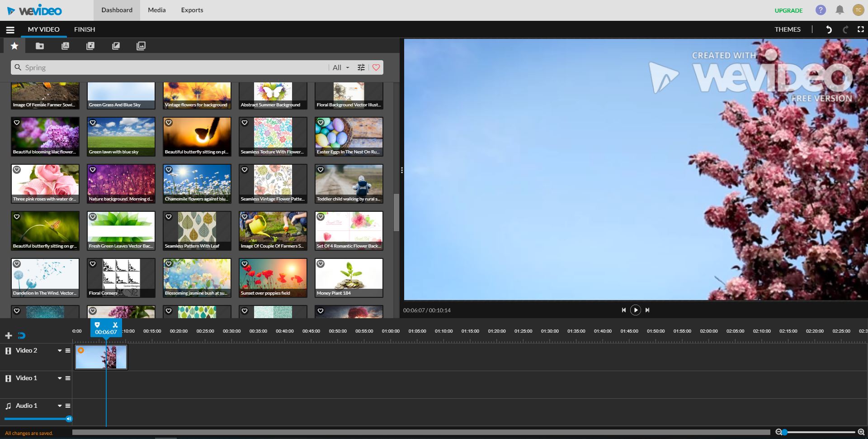Jump to previous clip in preview
The width and height of the screenshot is (868, 439).
click(623, 310)
